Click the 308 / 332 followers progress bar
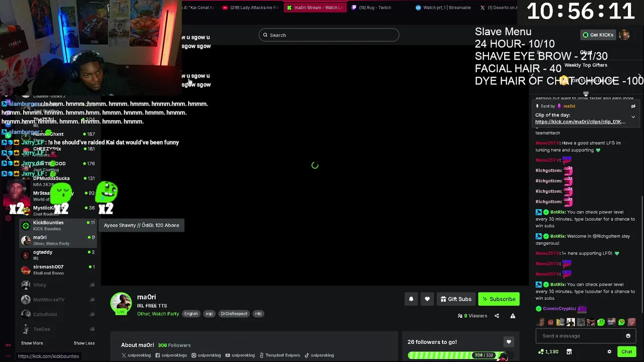The width and height of the screenshot is (644, 362). click(458, 355)
